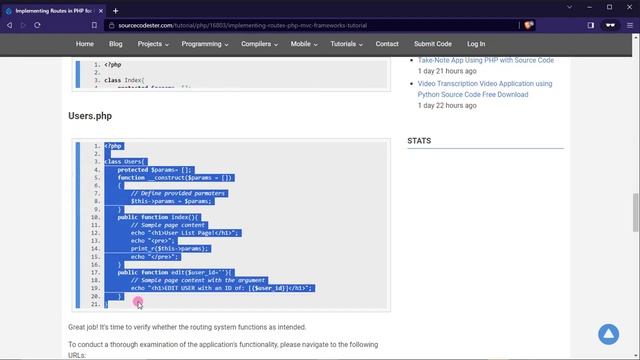This screenshot has width=640, height=360.
Task: Open the Home menu item
Action: 84,44
